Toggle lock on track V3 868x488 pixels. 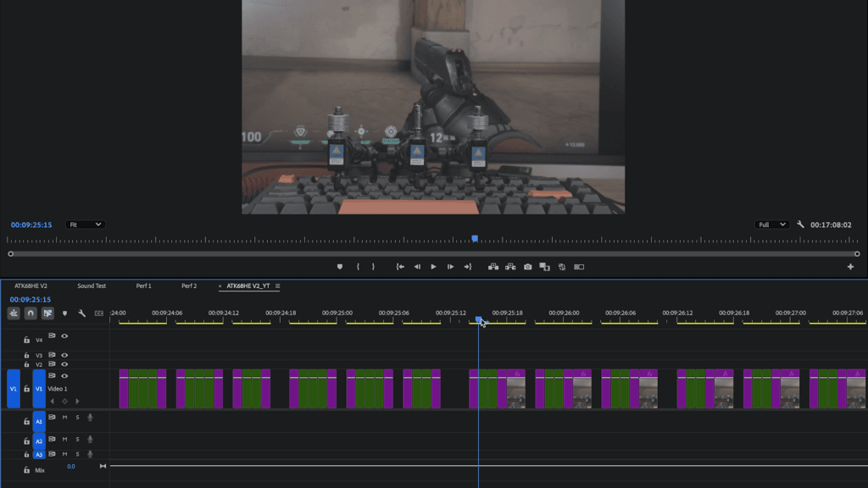click(x=26, y=355)
